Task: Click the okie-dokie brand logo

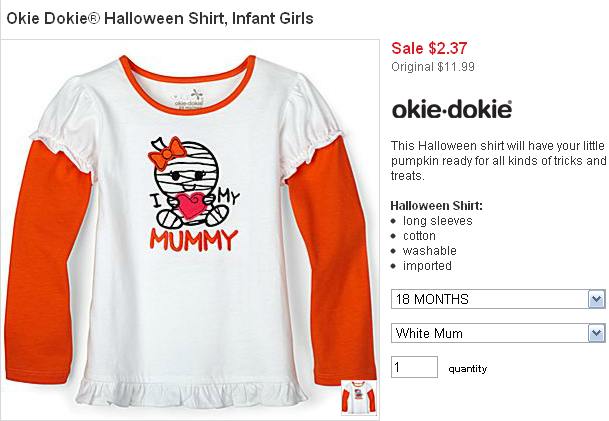Action: 452,109
